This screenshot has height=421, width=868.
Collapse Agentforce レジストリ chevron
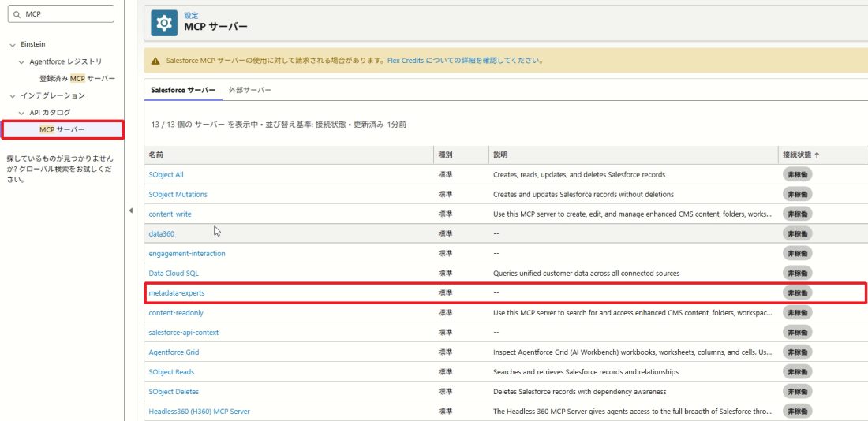[x=21, y=61]
